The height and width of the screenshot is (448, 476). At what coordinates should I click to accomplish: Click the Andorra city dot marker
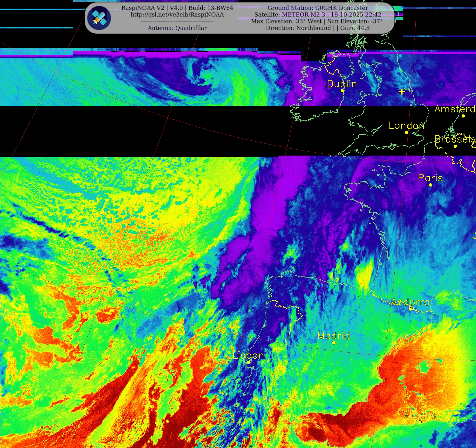coord(411,309)
